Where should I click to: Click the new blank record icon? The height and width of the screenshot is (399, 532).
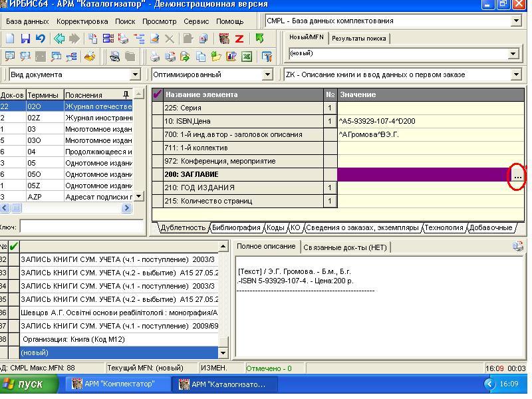(x=10, y=39)
